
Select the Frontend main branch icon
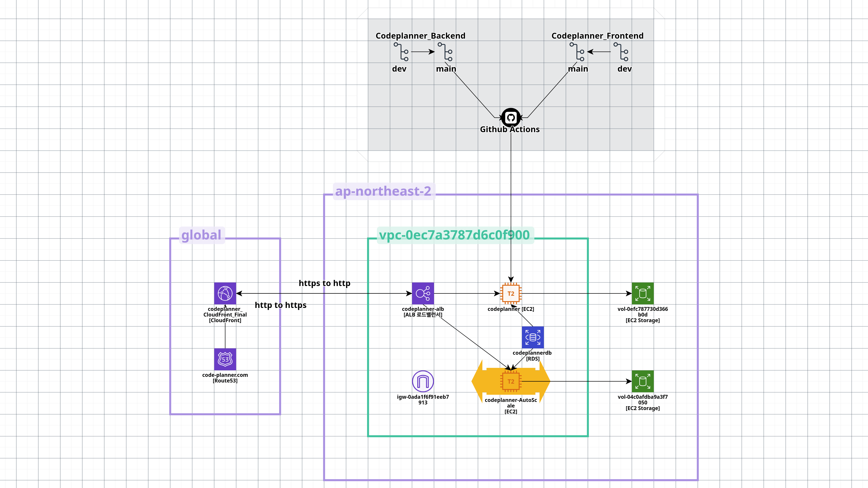tap(577, 52)
